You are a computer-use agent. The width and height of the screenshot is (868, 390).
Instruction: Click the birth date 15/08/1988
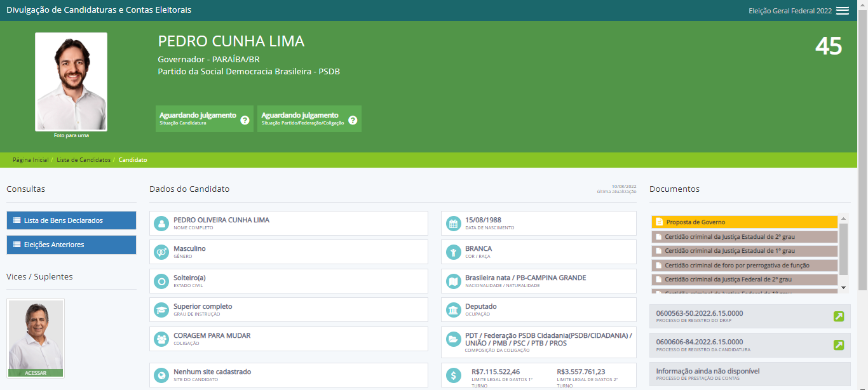pyautogui.click(x=483, y=220)
